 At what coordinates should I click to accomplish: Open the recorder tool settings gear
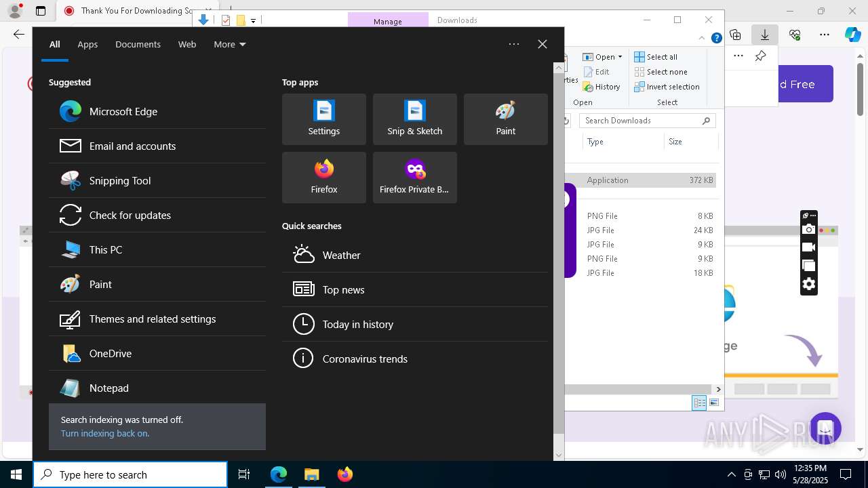[x=808, y=284]
